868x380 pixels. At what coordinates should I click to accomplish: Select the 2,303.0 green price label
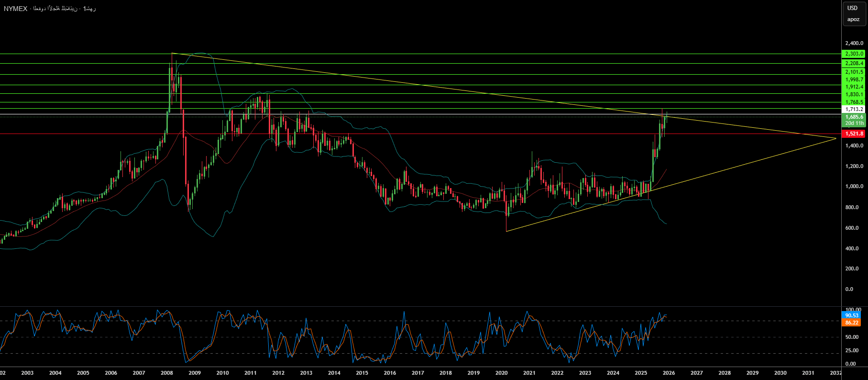(854, 54)
